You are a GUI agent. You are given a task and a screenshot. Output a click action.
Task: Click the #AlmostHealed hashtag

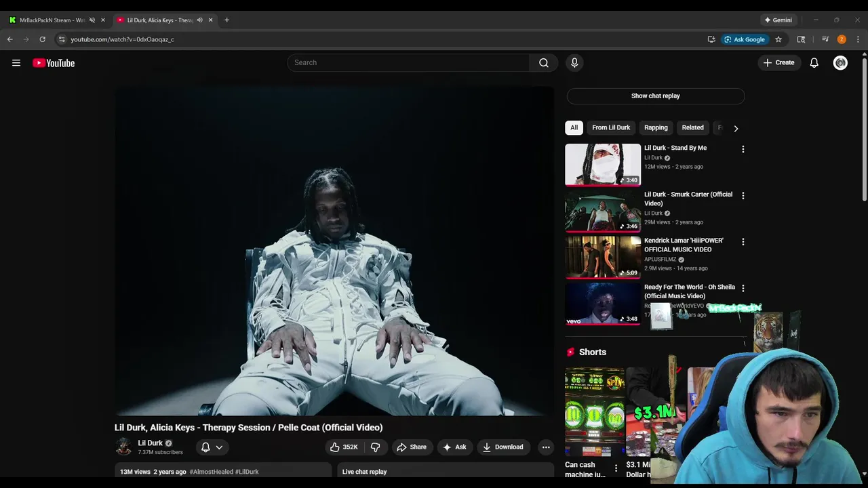(212, 472)
